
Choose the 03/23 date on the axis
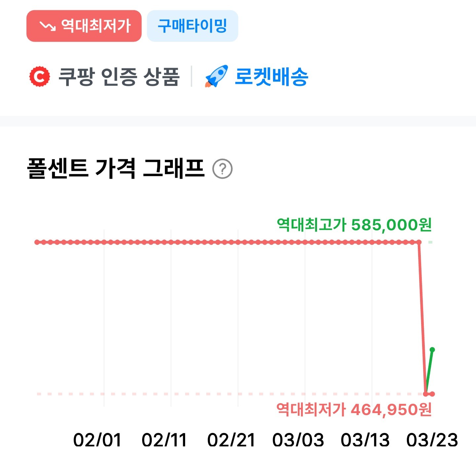[x=432, y=440]
